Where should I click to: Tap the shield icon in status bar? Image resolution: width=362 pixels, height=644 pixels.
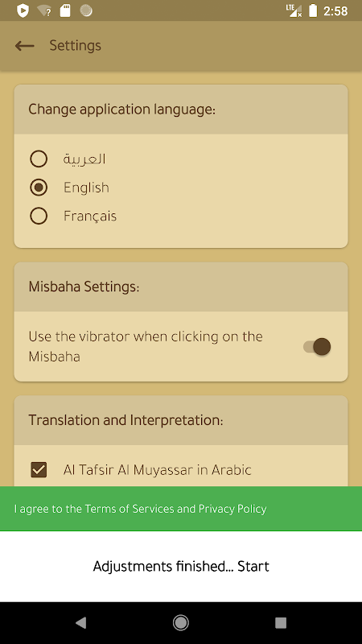[23, 10]
